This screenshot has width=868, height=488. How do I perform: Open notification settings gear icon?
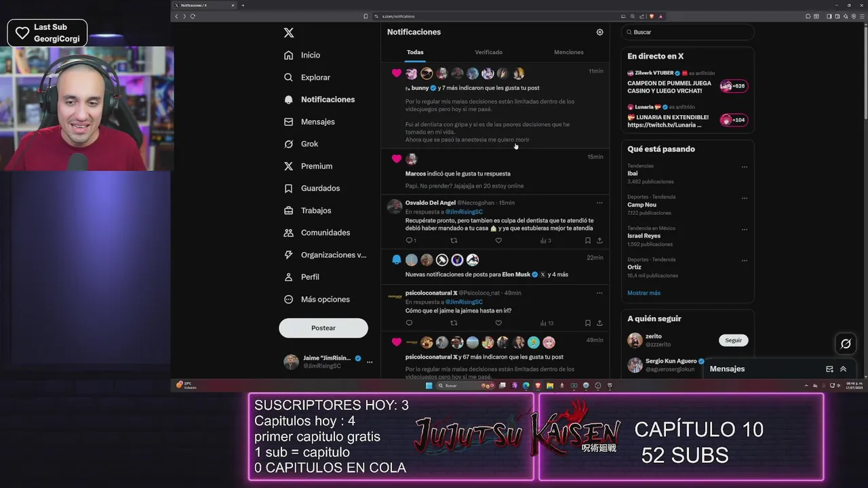pos(599,32)
